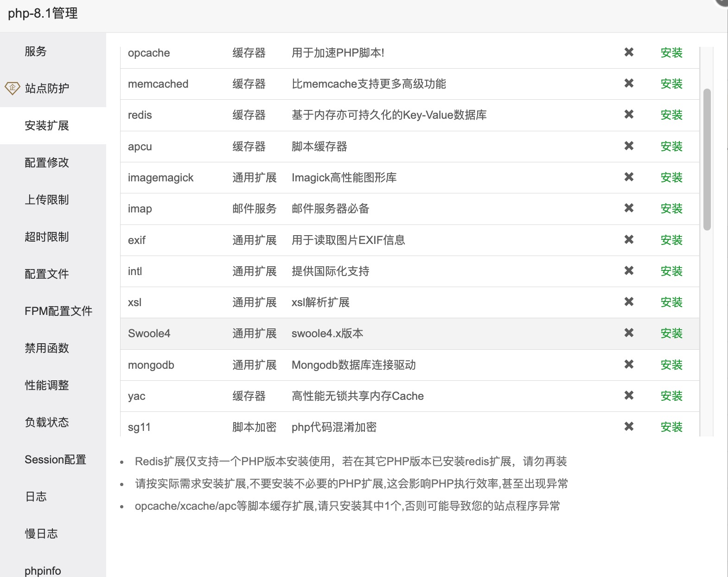The height and width of the screenshot is (577, 728).
Task: Install the intl extension
Action: pos(671,271)
